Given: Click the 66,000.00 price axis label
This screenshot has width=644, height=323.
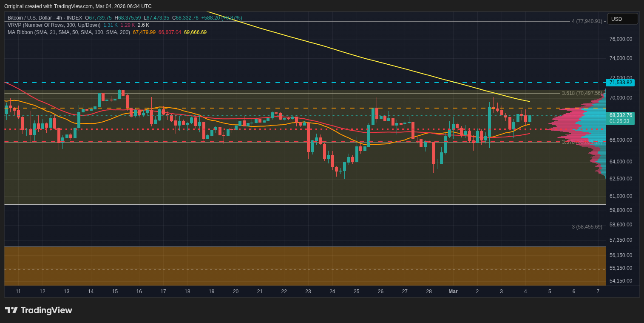Looking at the screenshot, I should coord(621,140).
